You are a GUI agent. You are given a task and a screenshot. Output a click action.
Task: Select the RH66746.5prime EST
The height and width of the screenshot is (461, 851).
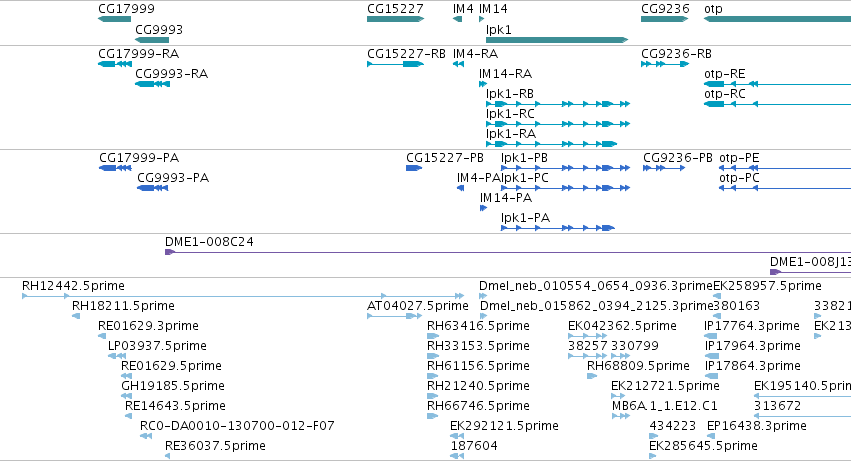pos(433,416)
